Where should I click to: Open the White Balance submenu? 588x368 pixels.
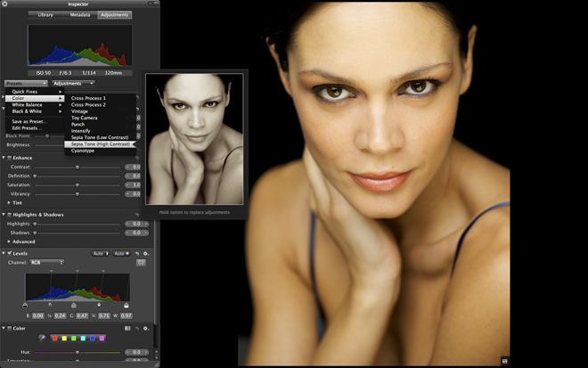(x=35, y=104)
